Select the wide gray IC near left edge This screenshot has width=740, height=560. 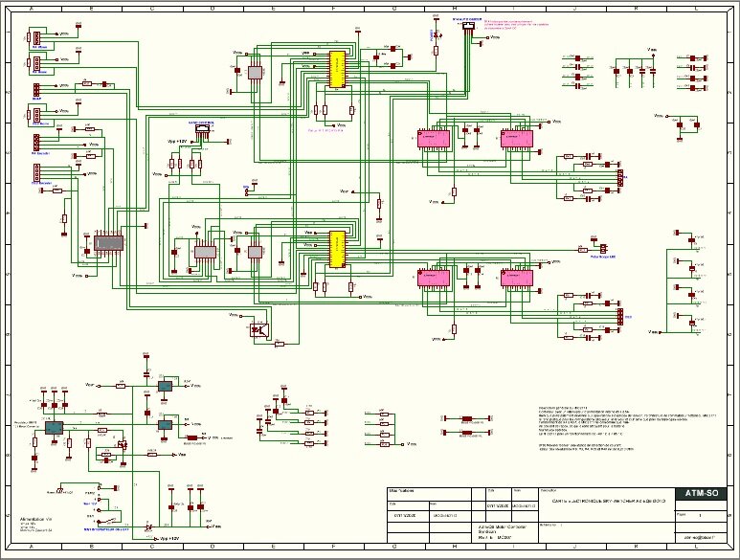tap(109, 243)
